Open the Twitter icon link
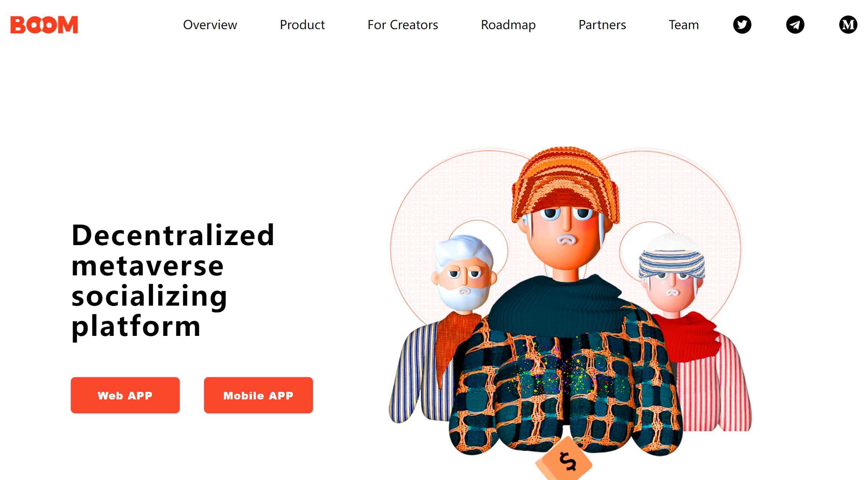 pos(742,25)
